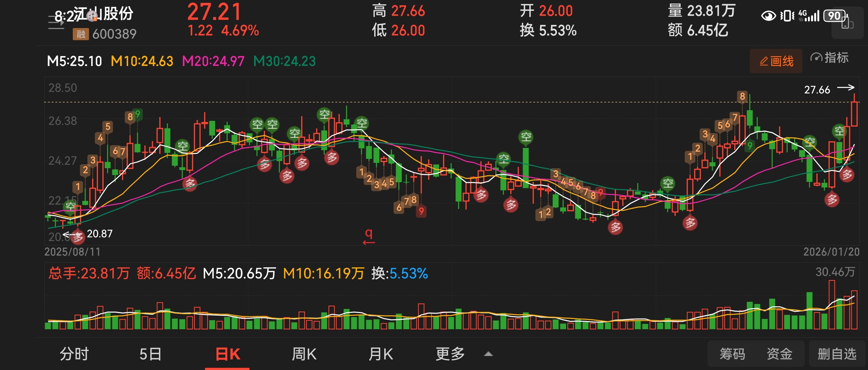Select the 5日 five-day chart tab

pyautogui.click(x=150, y=354)
